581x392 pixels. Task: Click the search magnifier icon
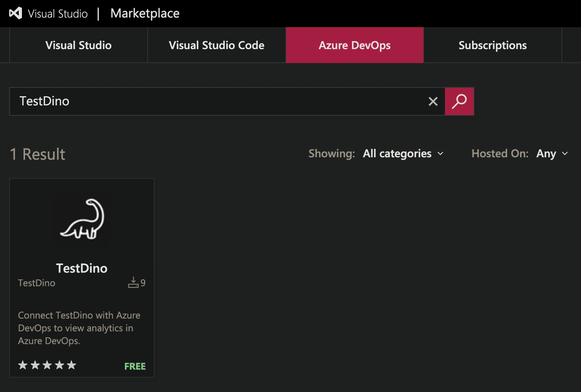459,101
